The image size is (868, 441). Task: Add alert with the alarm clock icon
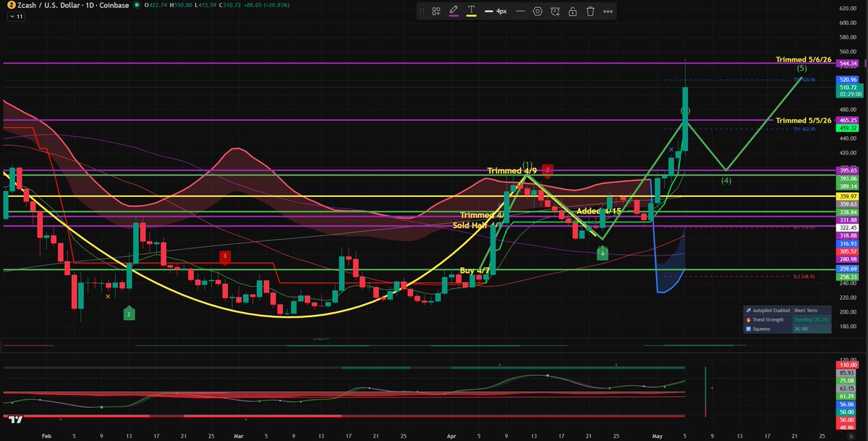[x=555, y=11]
